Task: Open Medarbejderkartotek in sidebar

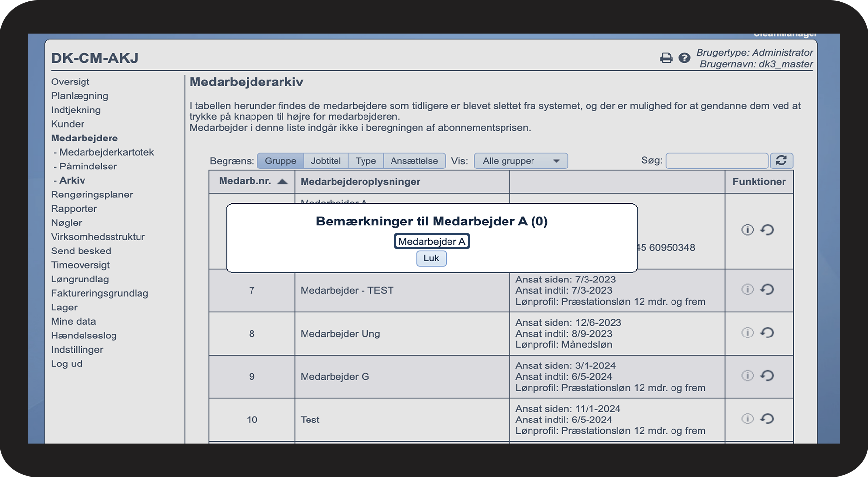Action: (107, 152)
